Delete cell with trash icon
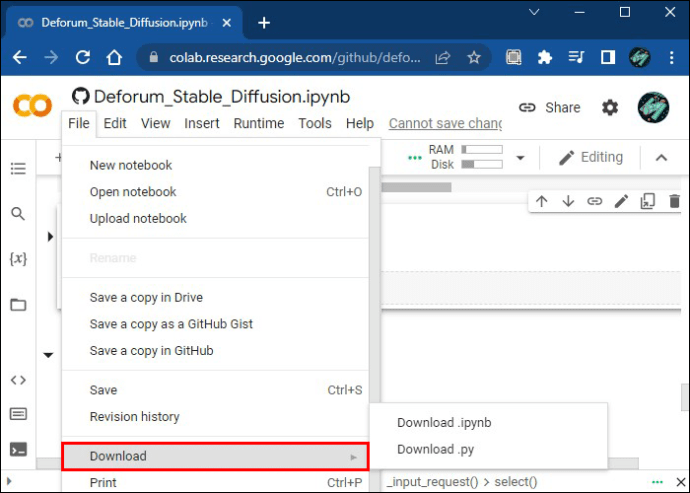The width and height of the screenshot is (690, 493). tap(674, 201)
